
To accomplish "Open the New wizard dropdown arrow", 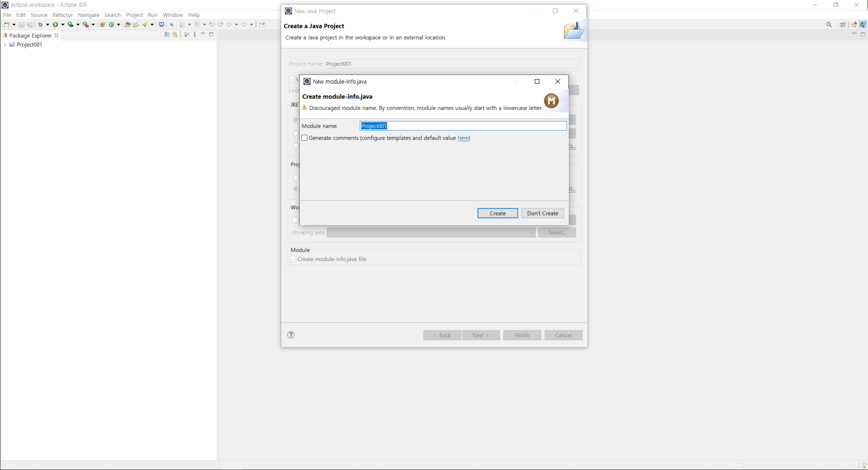I will pos(14,24).
